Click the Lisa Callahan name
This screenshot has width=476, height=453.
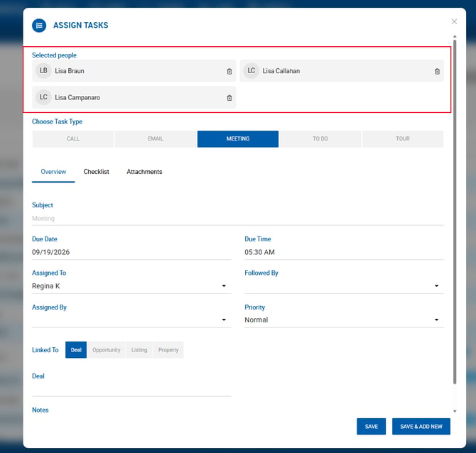pos(281,71)
